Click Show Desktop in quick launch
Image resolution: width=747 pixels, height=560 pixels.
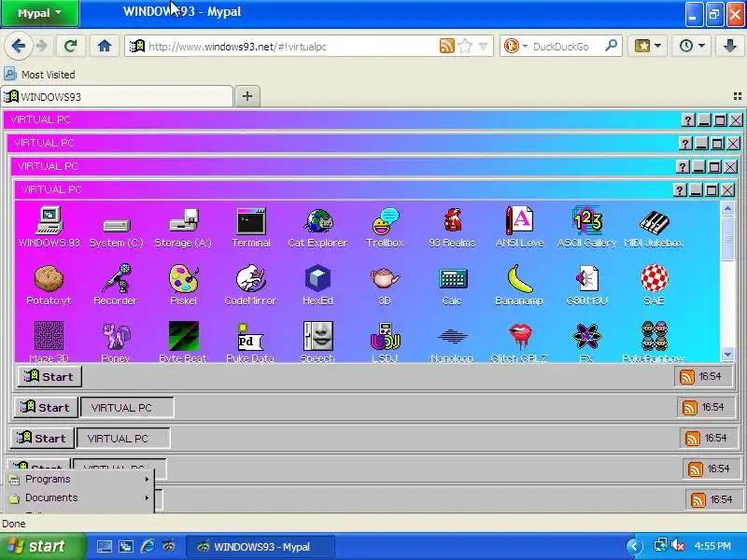[x=105, y=546]
